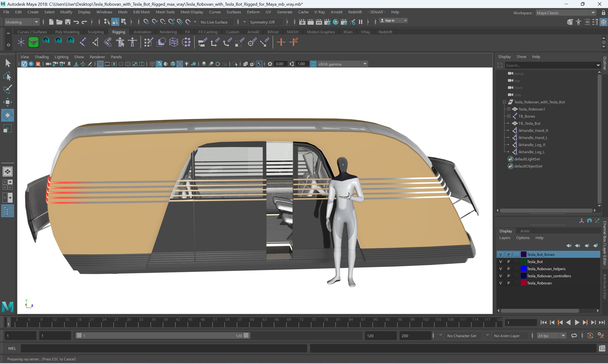Toggle visibility of Tesla_Bot layer
Screen dimensions: 608x364
pos(501,261)
